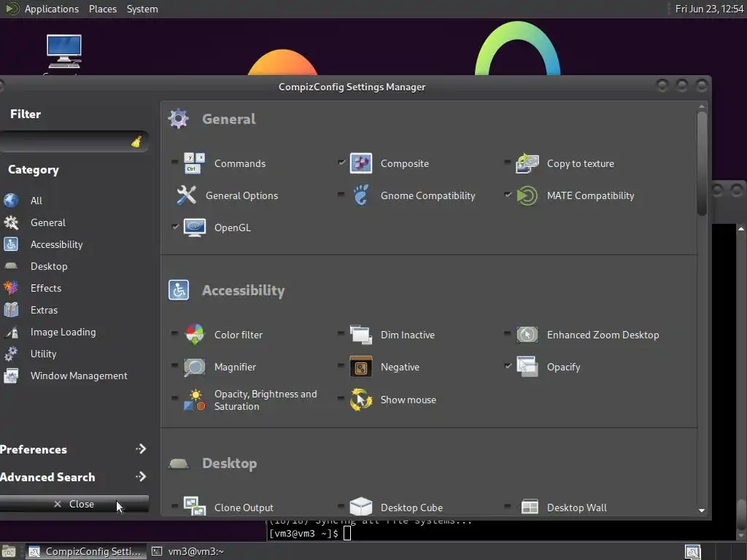Enable the Copy to texture checkbox
This screenshot has width=747, height=560.
click(508, 163)
